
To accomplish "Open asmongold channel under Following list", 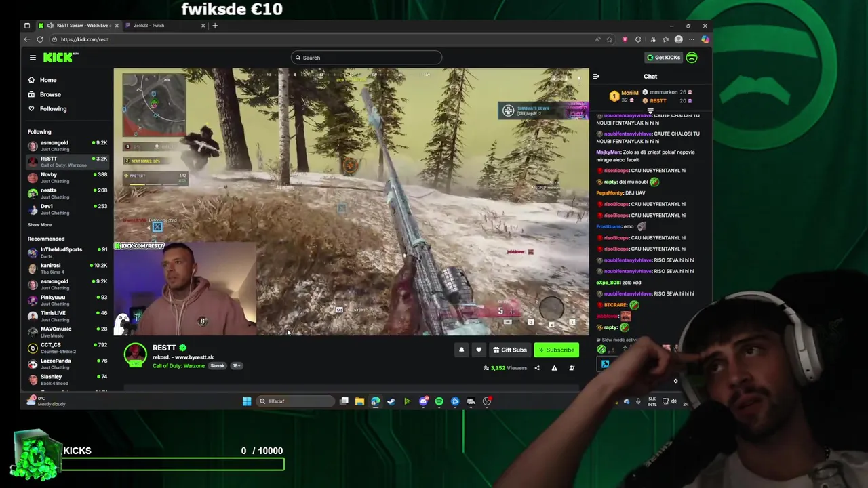I will tap(67, 145).
